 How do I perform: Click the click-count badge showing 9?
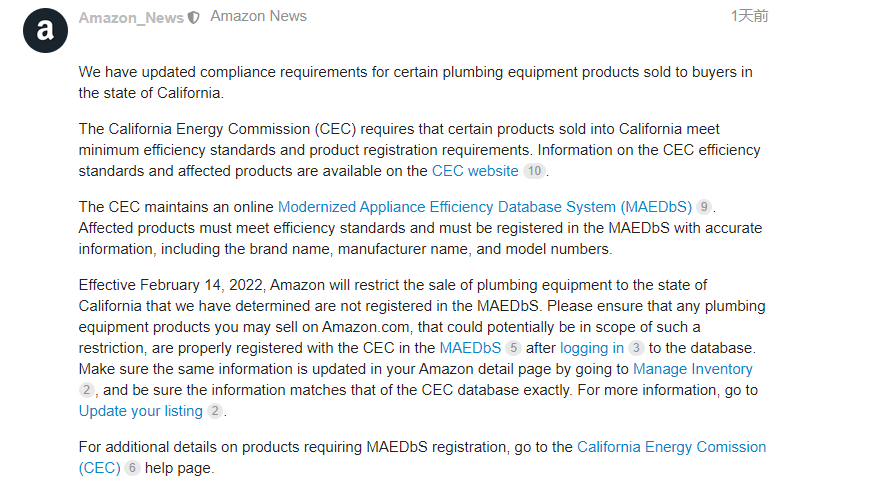[703, 207]
